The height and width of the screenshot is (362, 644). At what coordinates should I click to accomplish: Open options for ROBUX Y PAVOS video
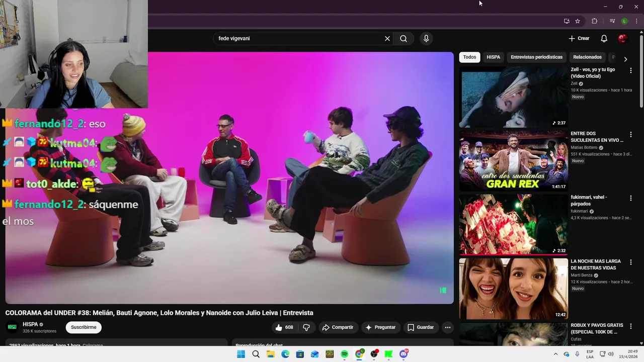(631, 326)
